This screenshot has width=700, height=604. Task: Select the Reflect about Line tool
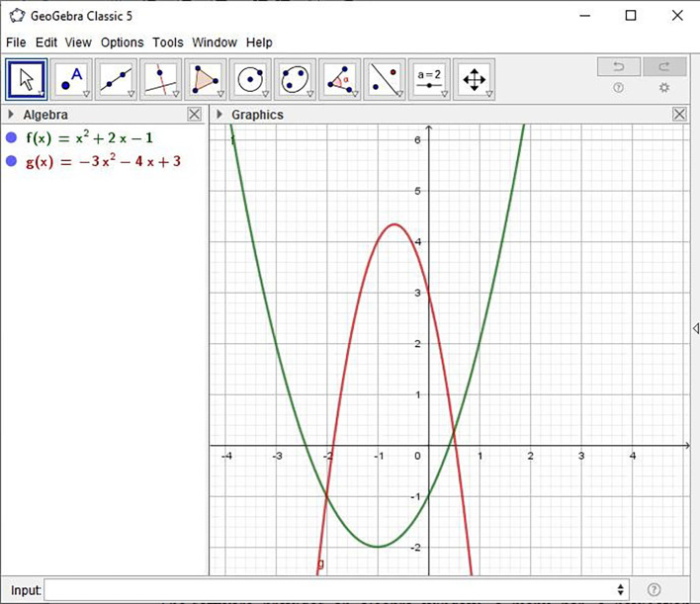pyautogui.click(x=385, y=79)
